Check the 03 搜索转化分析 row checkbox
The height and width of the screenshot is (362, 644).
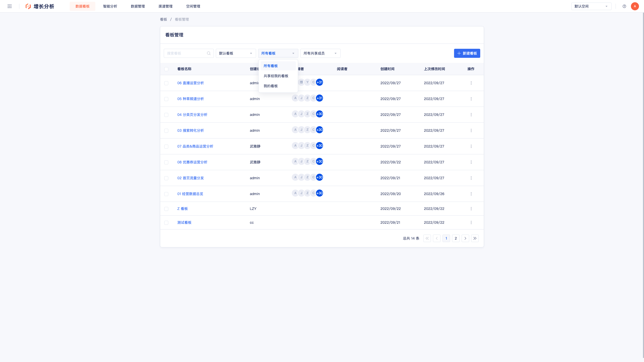tap(166, 131)
